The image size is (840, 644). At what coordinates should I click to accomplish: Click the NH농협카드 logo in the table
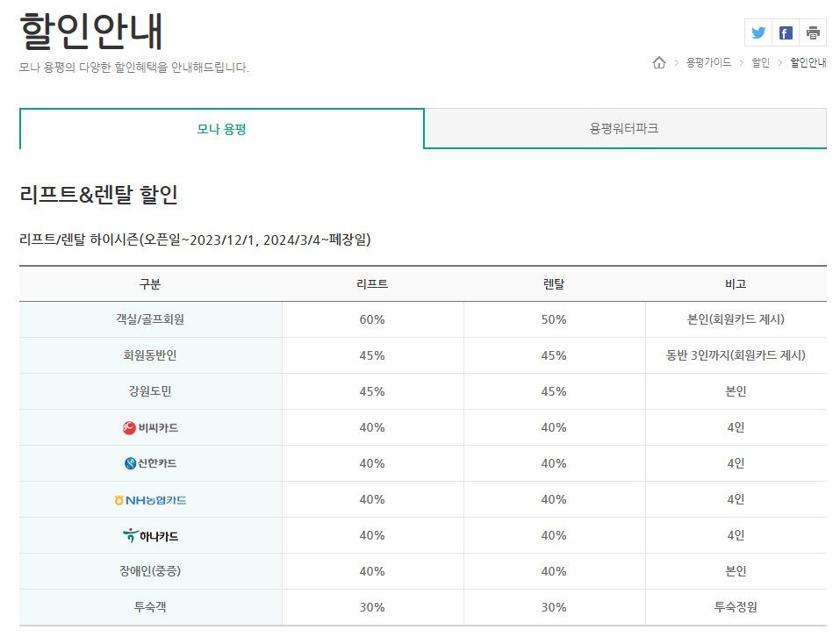pos(150,499)
